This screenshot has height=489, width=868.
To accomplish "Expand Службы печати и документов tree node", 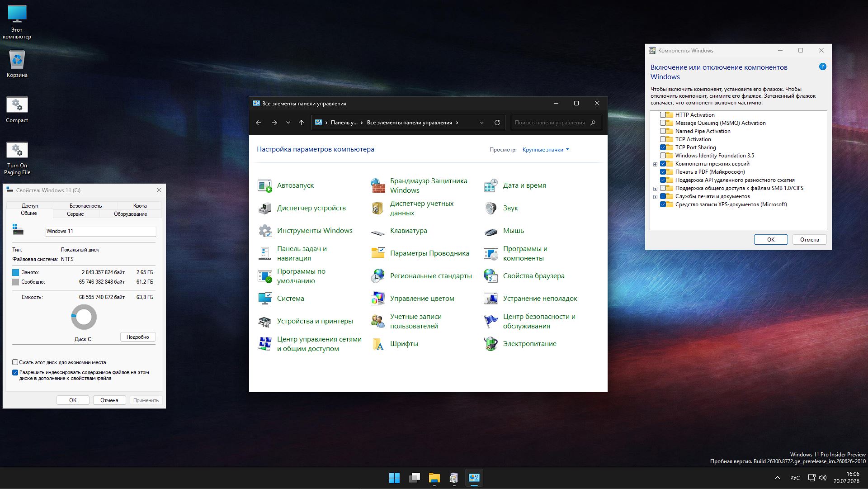I will point(655,197).
